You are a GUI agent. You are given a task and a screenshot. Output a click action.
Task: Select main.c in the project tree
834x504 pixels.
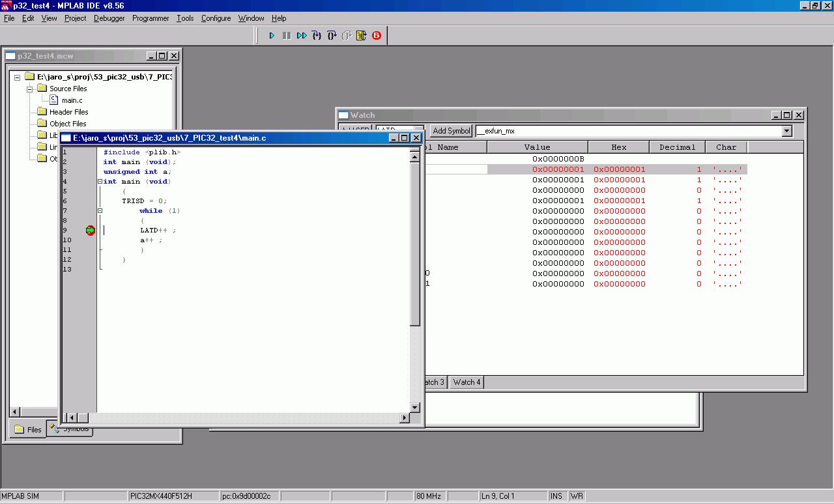[x=72, y=100]
